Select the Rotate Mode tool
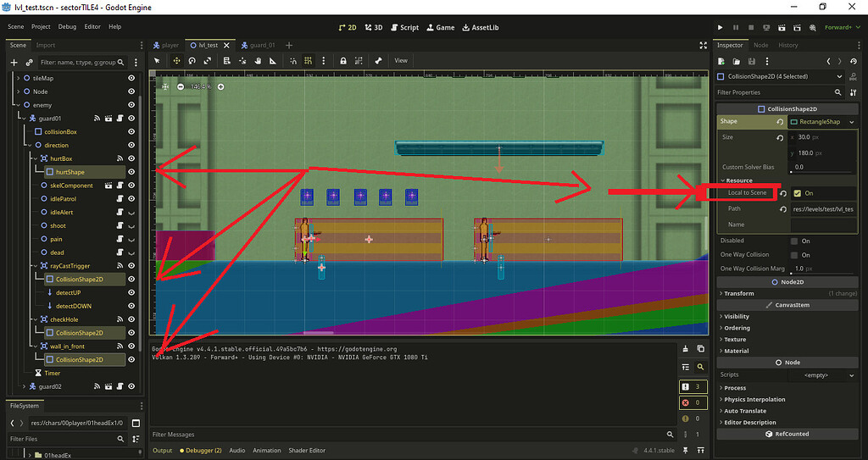Image resolution: width=868 pixels, height=460 pixels. pos(192,61)
